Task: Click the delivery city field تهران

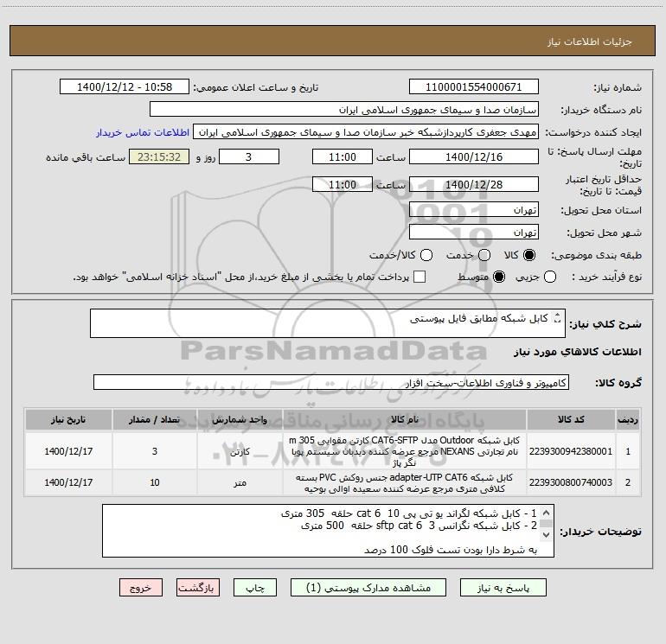Action: click(474, 233)
